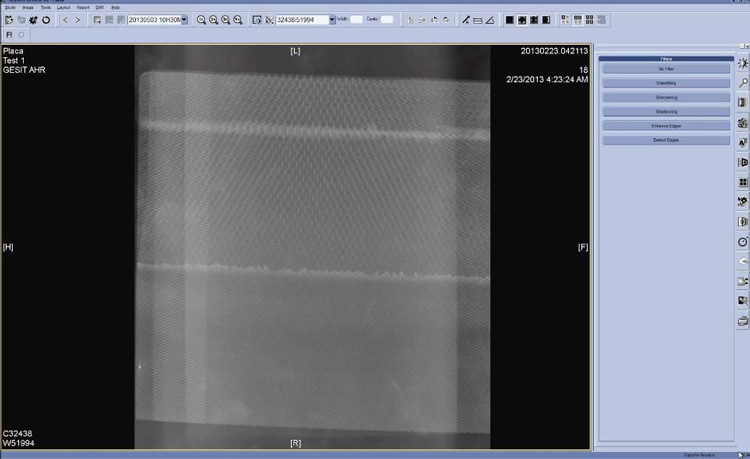Open the Tools menu
This screenshot has width=750, height=459.
tap(45, 8)
